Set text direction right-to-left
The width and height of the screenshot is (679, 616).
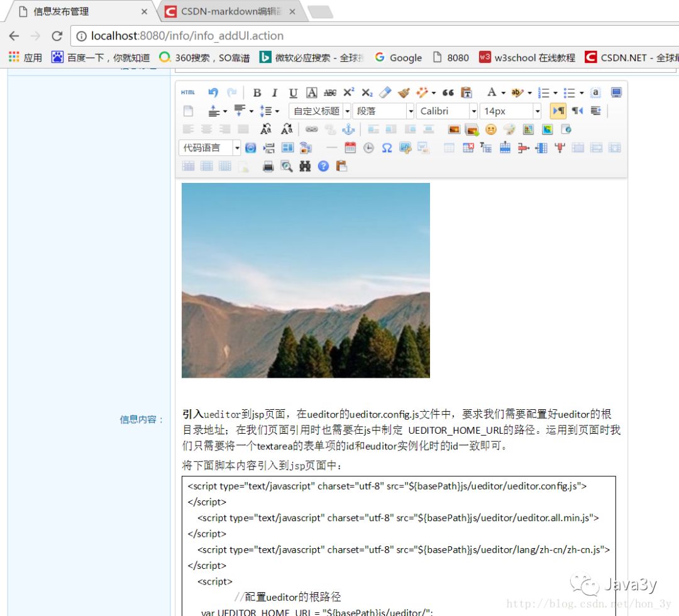pyautogui.click(x=577, y=111)
